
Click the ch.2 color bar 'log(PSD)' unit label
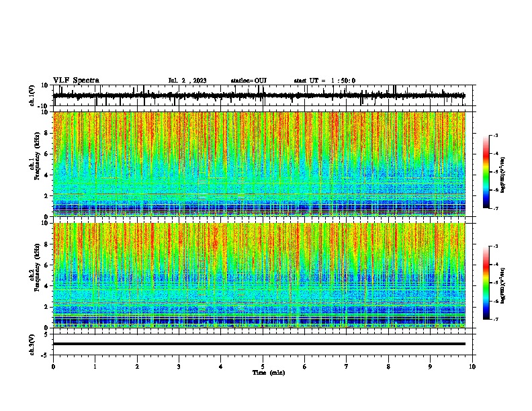[503, 285]
